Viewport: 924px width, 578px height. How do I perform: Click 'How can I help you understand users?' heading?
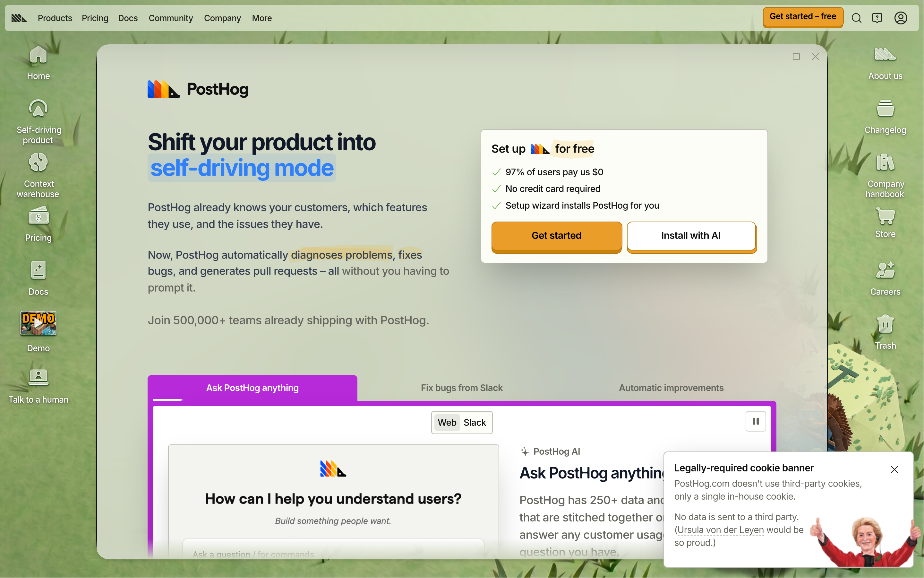click(x=333, y=499)
